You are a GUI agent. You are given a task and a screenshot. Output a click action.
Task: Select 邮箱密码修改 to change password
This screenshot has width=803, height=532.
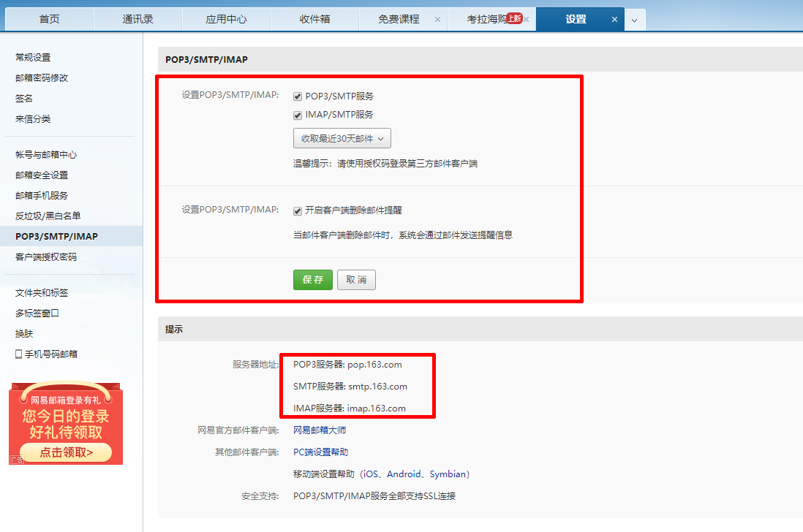click(40, 77)
